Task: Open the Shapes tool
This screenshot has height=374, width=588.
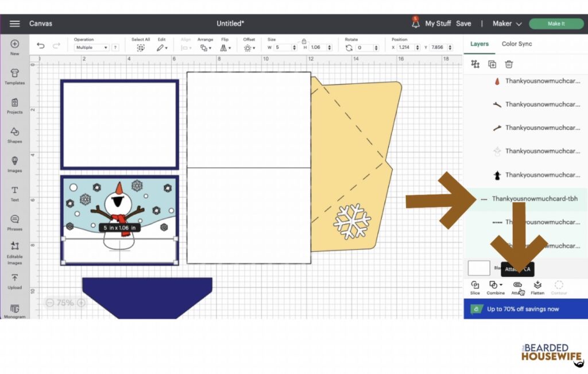Action: pyautogui.click(x=14, y=136)
